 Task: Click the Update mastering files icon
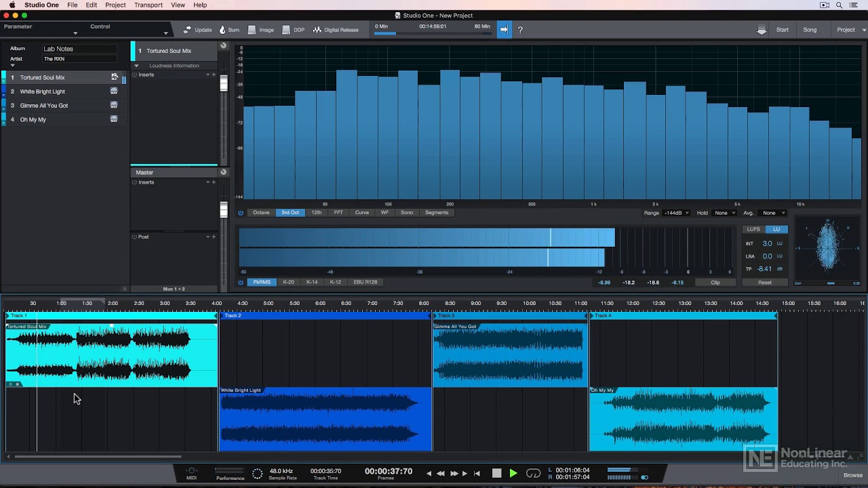188,30
